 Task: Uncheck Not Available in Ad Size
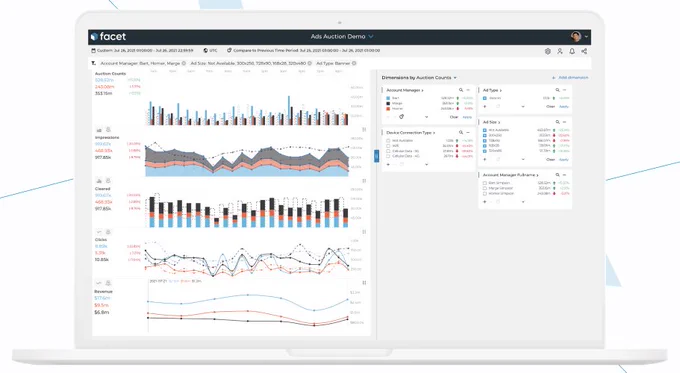[485, 130]
